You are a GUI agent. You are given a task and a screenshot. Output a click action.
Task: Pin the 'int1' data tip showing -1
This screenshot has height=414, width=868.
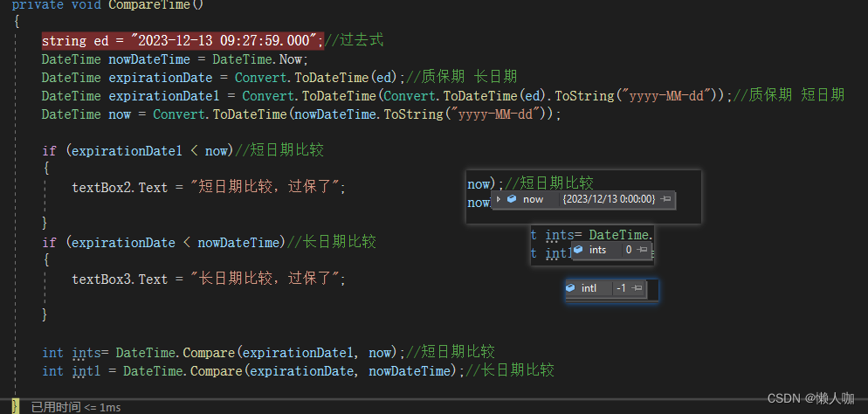(637, 288)
